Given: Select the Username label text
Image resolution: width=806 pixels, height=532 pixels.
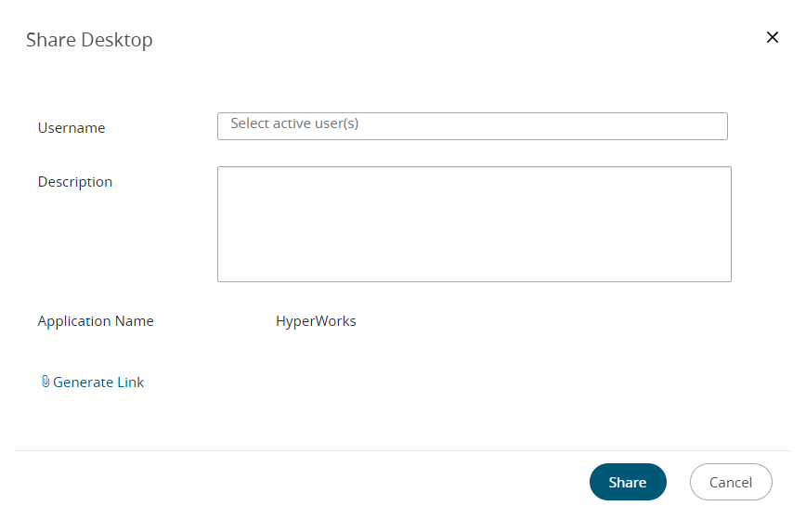Looking at the screenshot, I should coord(71,128).
